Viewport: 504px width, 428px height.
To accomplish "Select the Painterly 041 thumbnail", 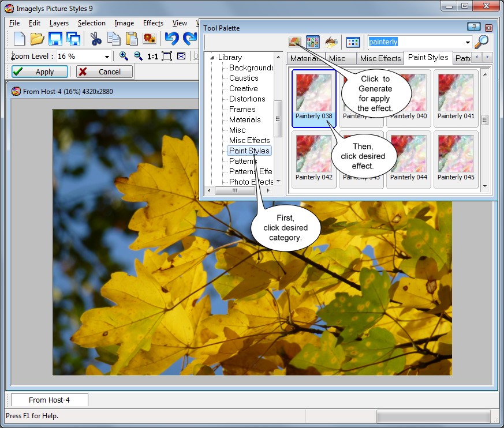I will click(456, 96).
